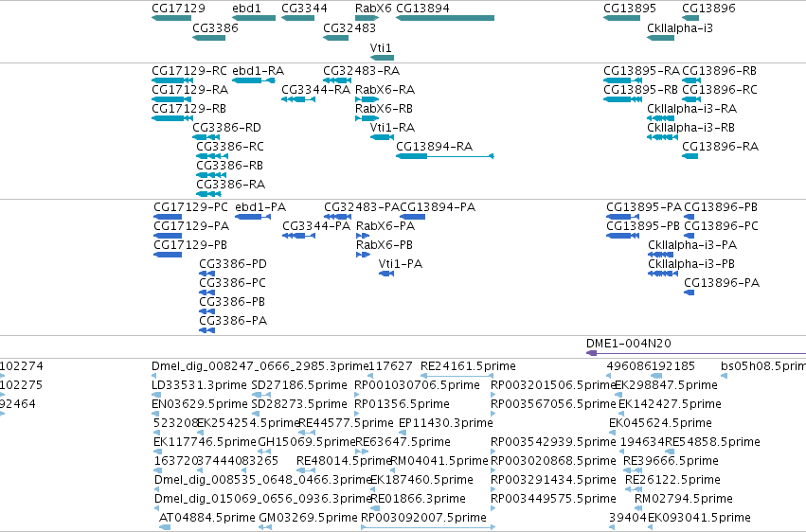Click EST GH15069.5prime
Image resolution: width=806 pixels, height=532 pixels.
pyautogui.click(x=264, y=452)
